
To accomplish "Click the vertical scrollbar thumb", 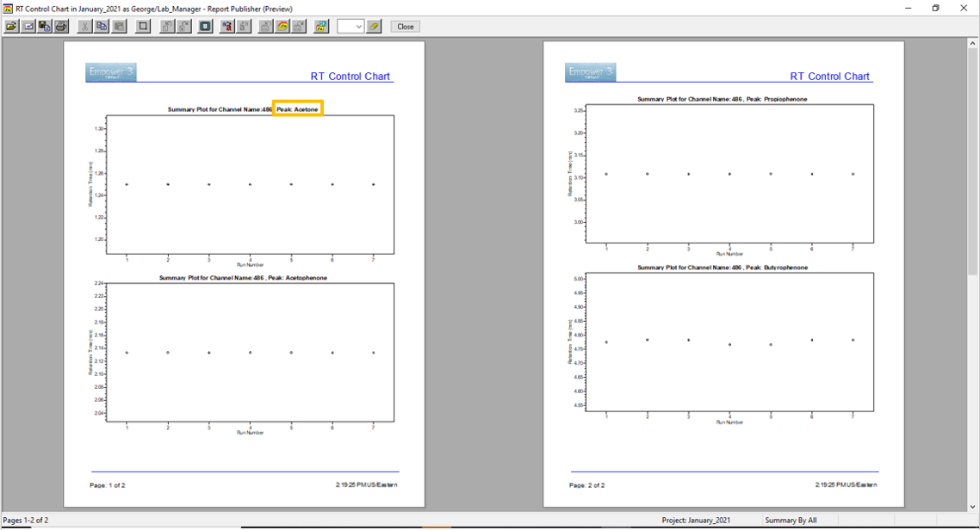I will 972,163.
